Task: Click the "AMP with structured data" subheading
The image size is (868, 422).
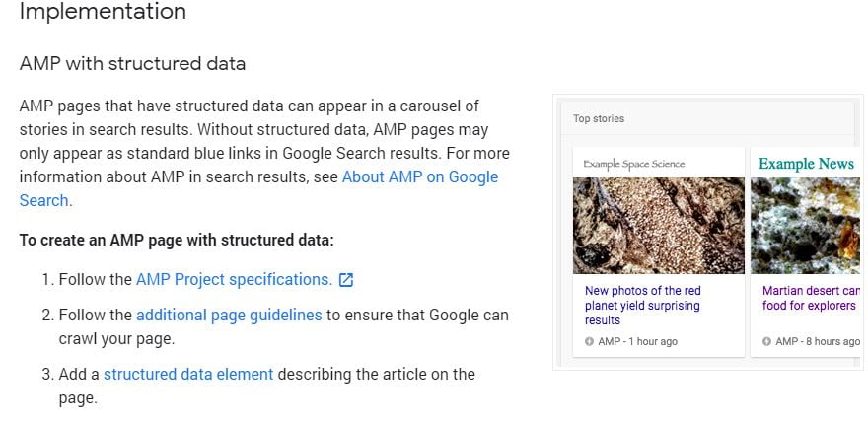Action: click(x=132, y=64)
